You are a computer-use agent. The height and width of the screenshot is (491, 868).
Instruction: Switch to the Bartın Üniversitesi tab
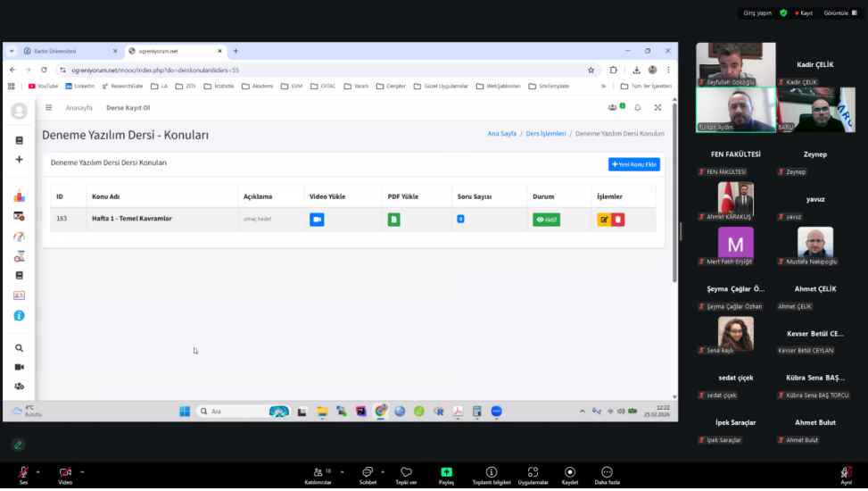pyautogui.click(x=70, y=51)
